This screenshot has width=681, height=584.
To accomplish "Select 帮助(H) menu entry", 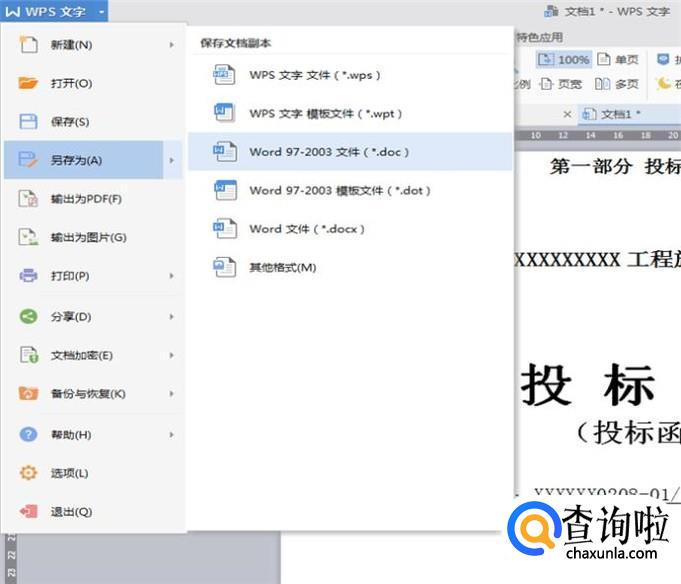I will click(x=93, y=435).
